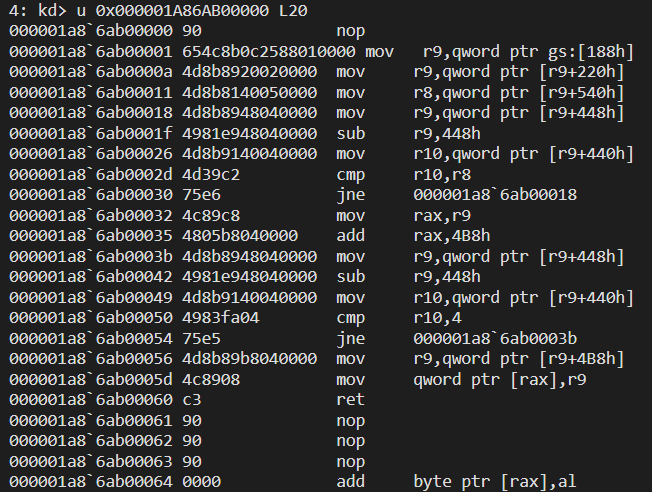This screenshot has width=652, height=492.
Task: Click the address 000001a8`6ab00000 on the nop line
Action: pyautogui.click(x=91, y=31)
